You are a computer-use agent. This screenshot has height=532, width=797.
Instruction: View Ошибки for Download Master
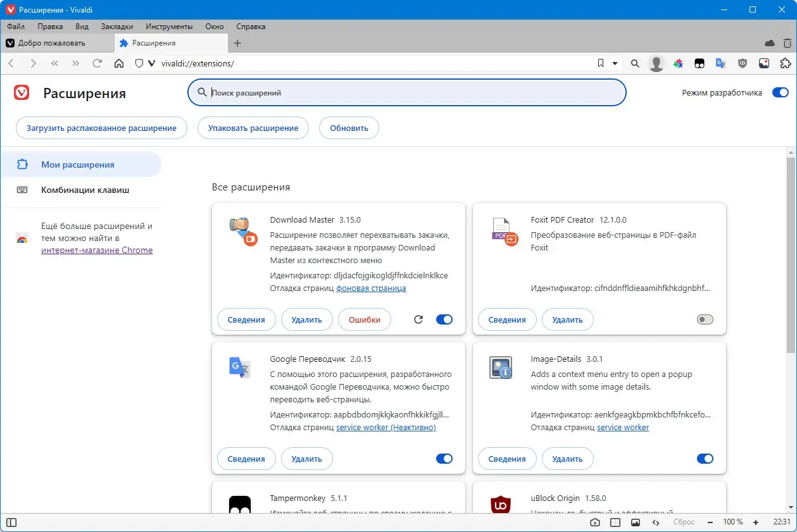pos(365,319)
